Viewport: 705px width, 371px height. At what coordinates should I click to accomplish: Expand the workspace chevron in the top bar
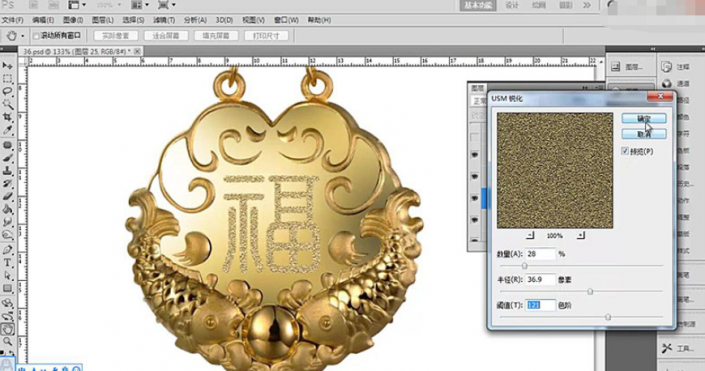coord(587,5)
